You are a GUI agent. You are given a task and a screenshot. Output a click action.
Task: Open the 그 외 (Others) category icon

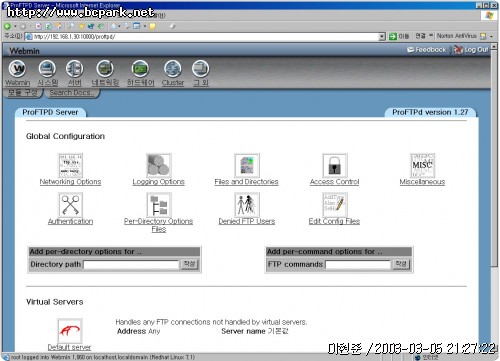point(201,69)
